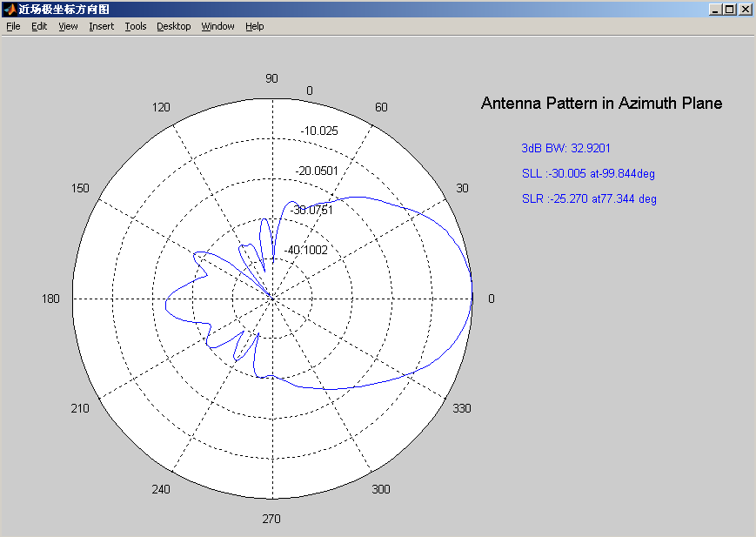Click the 'Antenna Pattern in Azimuth Plane' title

(x=601, y=104)
